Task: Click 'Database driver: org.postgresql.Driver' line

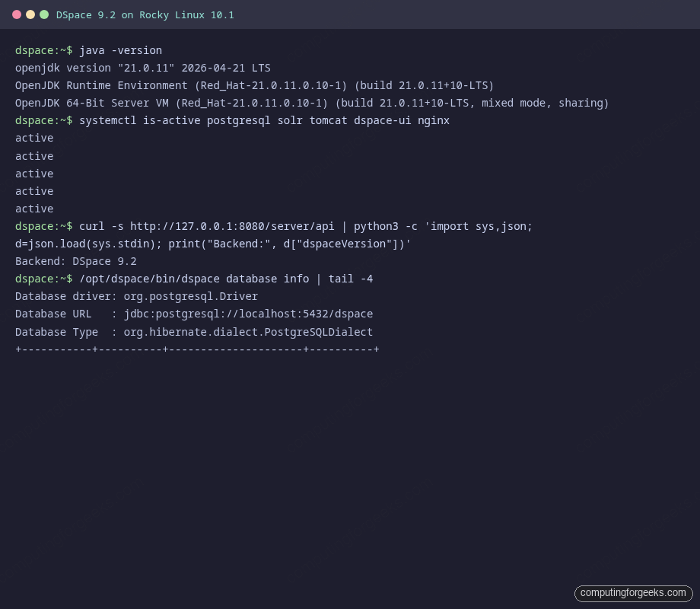Action: (x=137, y=297)
